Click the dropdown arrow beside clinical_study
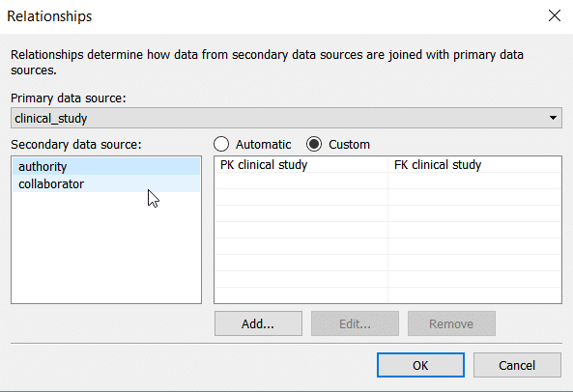The height and width of the screenshot is (392, 573). [553, 118]
